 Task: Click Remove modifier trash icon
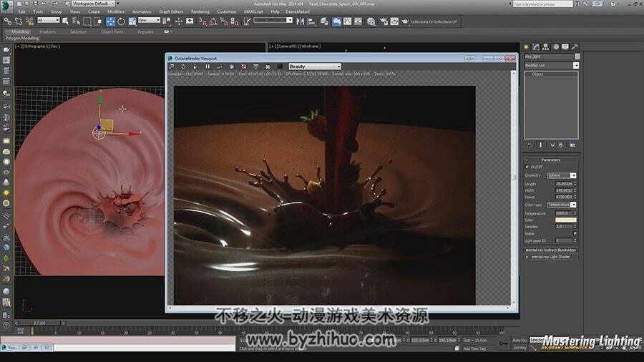[561, 145]
